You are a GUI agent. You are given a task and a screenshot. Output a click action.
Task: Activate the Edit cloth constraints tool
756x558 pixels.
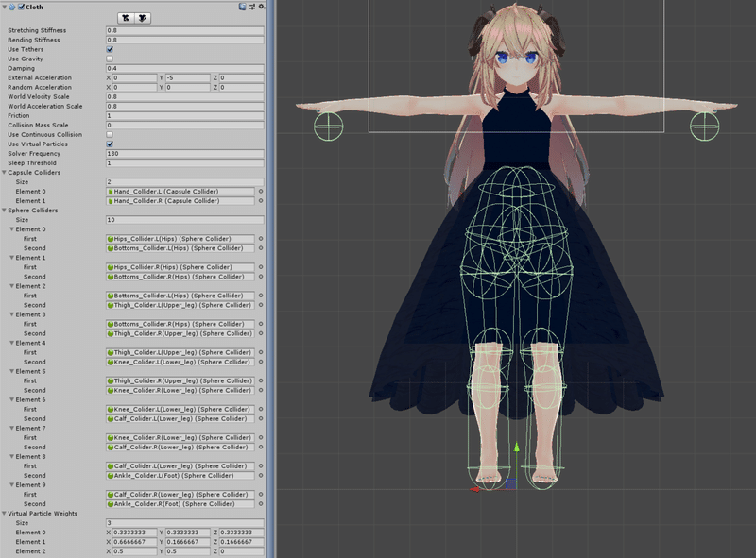click(126, 18)
